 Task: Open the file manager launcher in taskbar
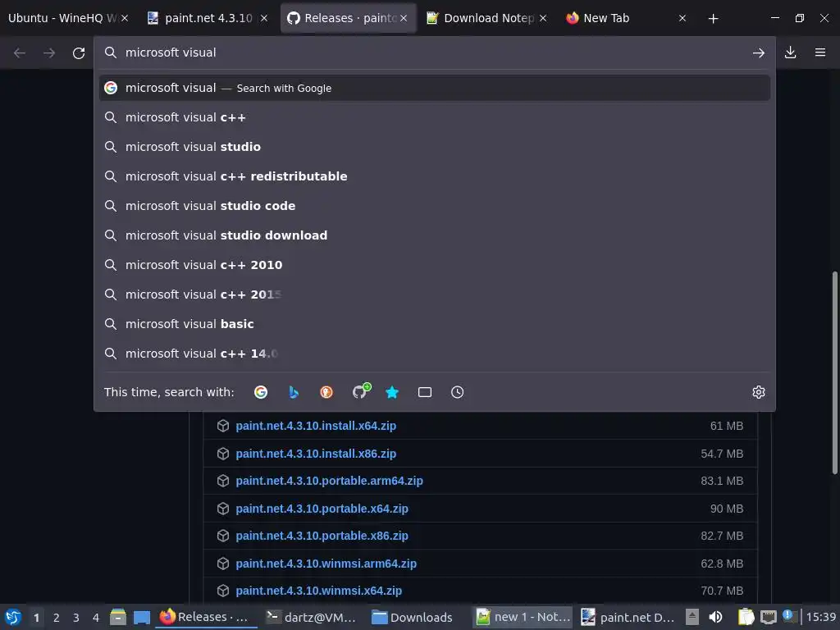click(118, 617)
